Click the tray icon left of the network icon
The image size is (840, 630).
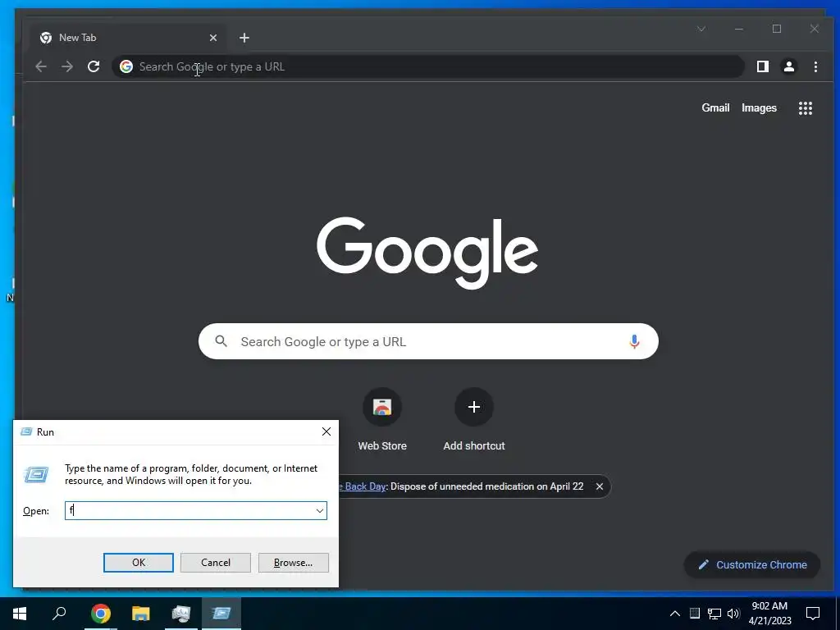[695, 614]
